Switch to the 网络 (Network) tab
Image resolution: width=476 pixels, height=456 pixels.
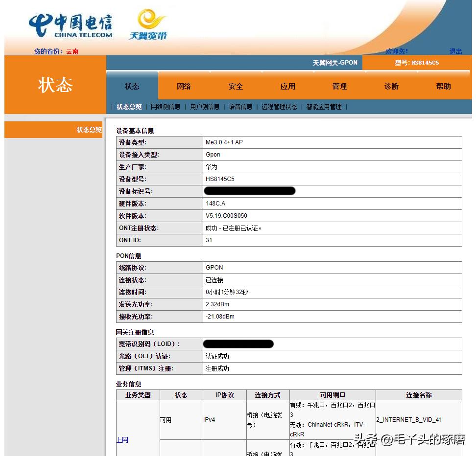(184, 86)
